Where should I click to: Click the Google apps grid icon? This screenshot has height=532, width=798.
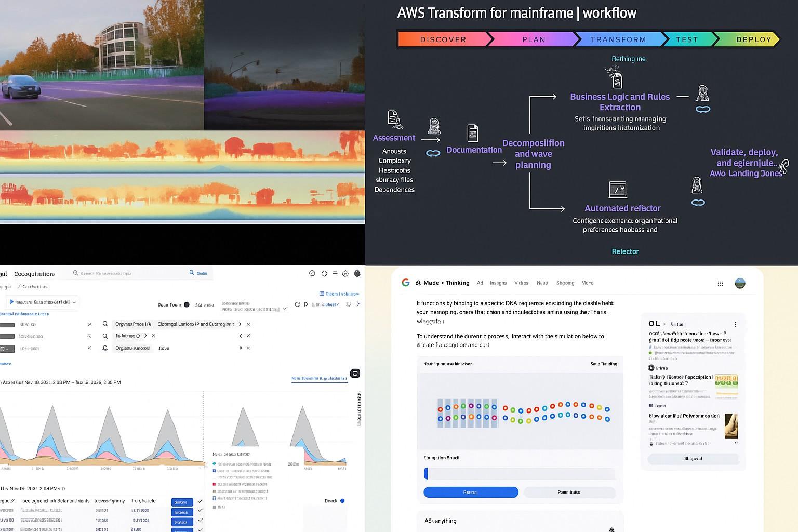click(x=720, y=284)
